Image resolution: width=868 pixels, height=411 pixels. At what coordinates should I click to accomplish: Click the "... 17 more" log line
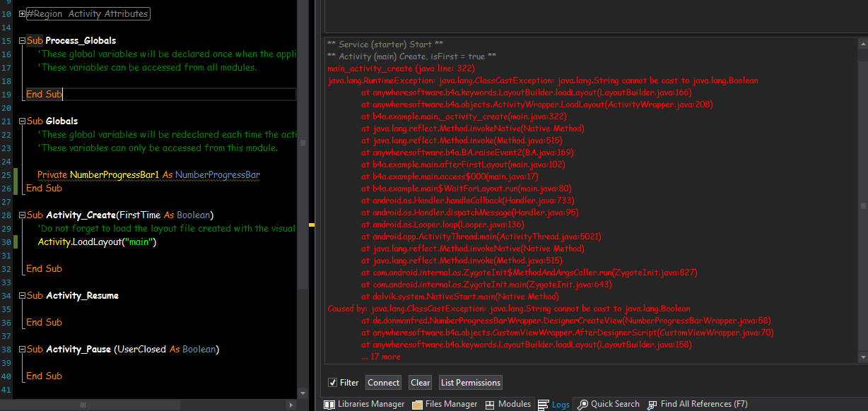click(x=380, y=357)
